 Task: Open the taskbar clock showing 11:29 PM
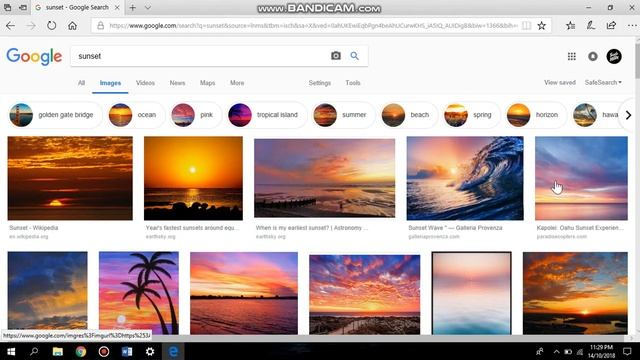tap(601, 351)
